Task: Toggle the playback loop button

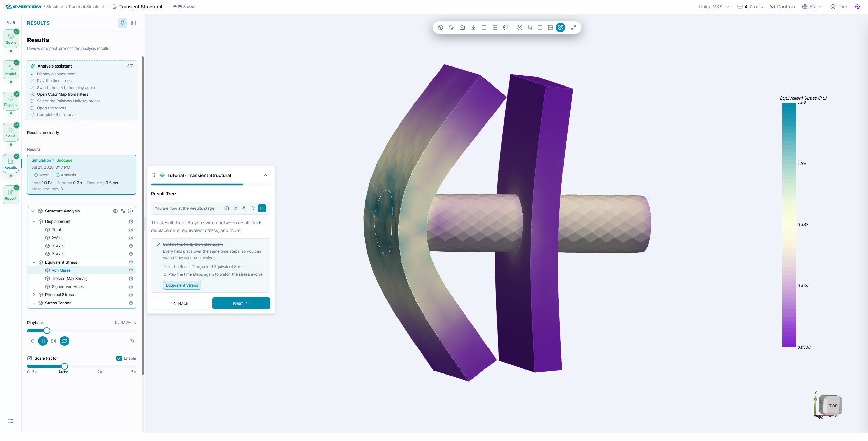Action: click(64, 341)
